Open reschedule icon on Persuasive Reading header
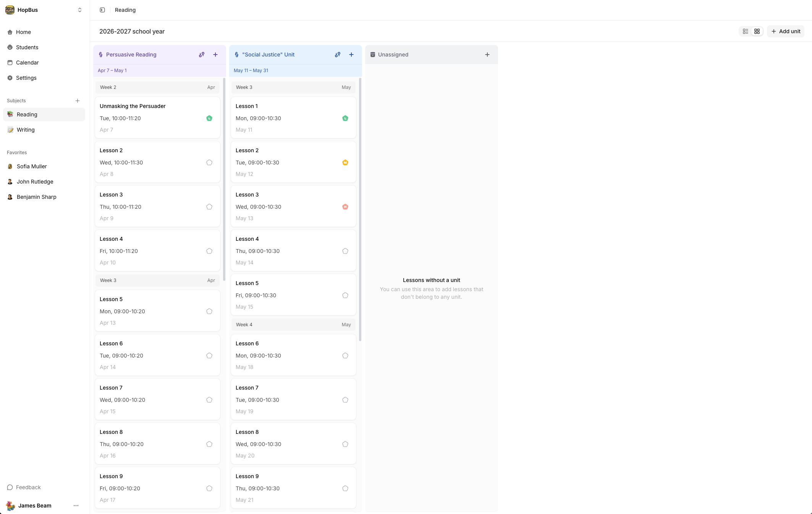812x514 pixels. 202,55
